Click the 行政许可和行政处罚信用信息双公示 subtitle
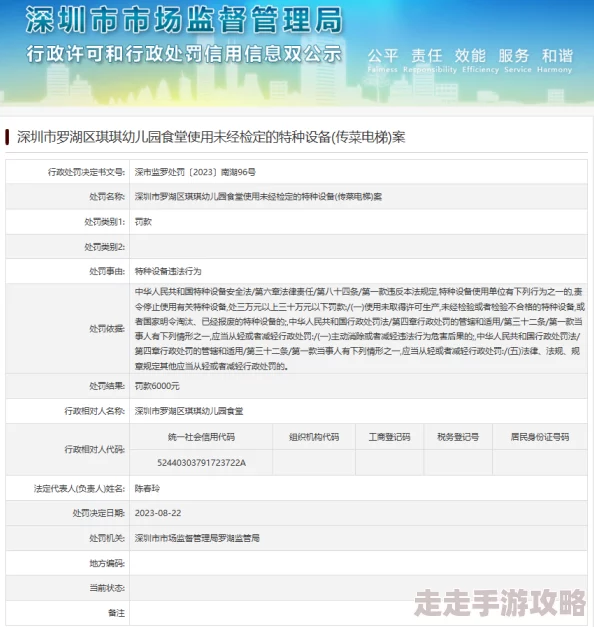Viewport: 594px width, 627px height. tap(184, 54)
